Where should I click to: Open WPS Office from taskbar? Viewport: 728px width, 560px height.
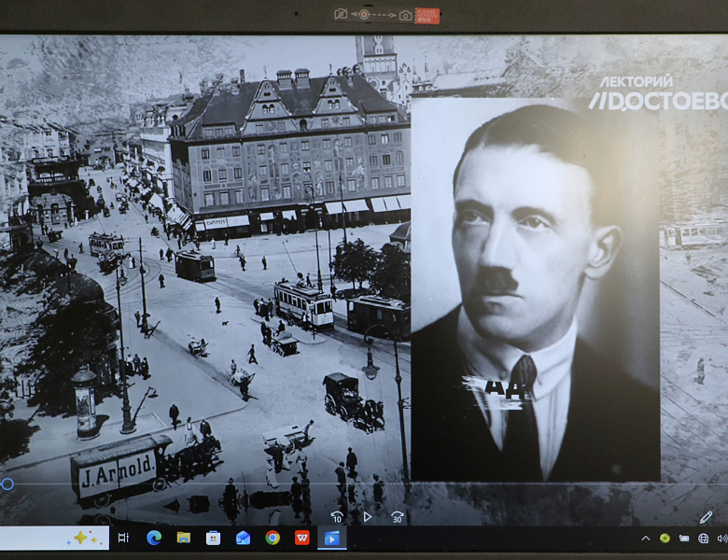click(302, 538)
